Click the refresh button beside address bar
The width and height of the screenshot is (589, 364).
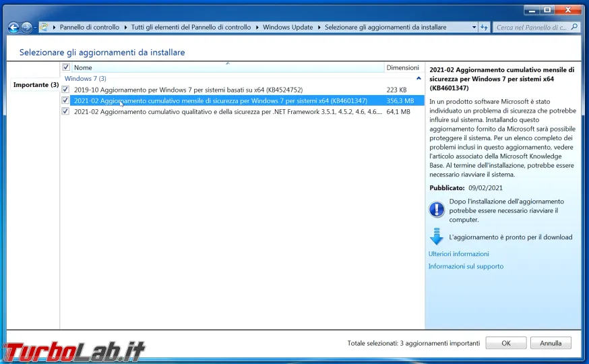click(484, 28)
